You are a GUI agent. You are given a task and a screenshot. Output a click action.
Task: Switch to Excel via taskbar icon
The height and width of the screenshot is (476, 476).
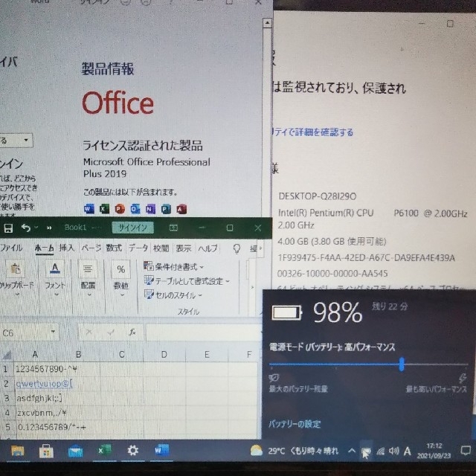[x=104, y=451]
